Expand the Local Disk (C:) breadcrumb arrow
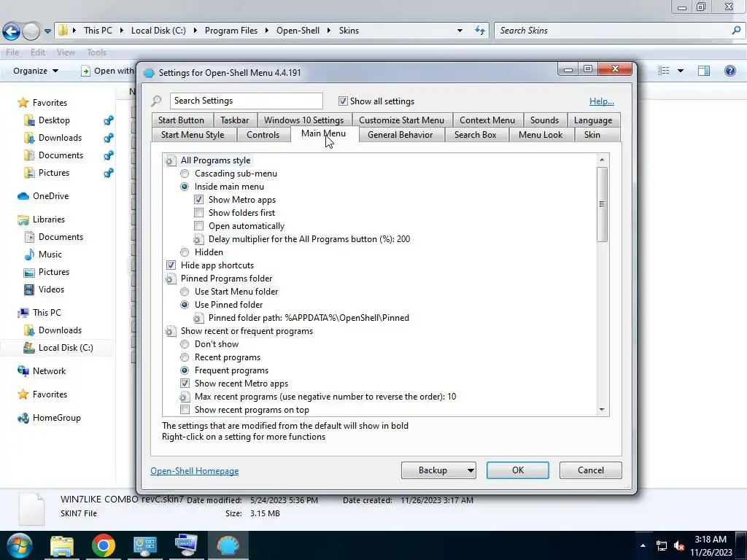The width and height of the screenshot is (747, 560). pos(195,31)
